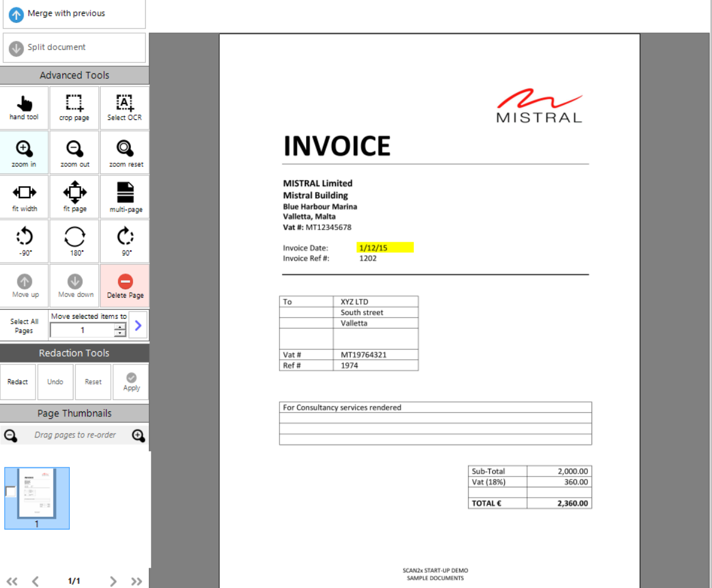The image size is (712, 588).
Task: Click the invoice reference 1202
Action: click(x=368, y=258)
